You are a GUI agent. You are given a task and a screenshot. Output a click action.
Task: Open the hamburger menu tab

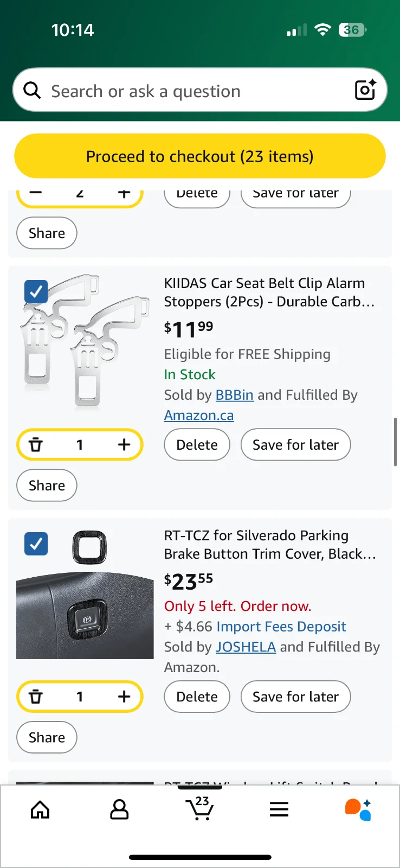click(x=279, y=810)
